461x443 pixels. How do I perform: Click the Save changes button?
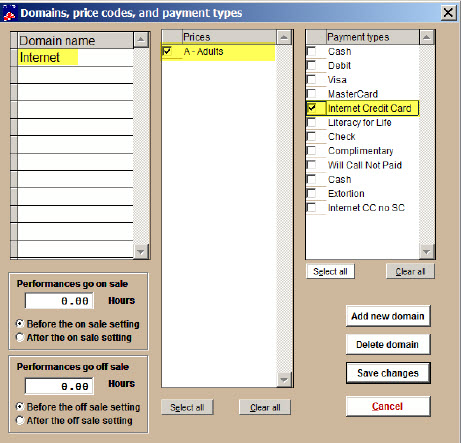(x=388, y=373)
